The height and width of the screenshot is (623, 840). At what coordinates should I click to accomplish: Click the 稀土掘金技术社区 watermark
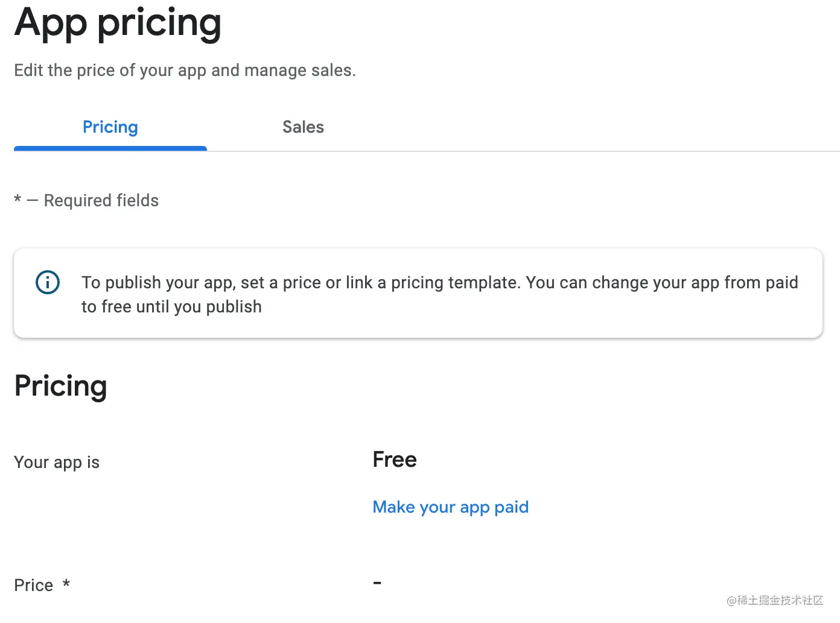(x=775, y=600)
